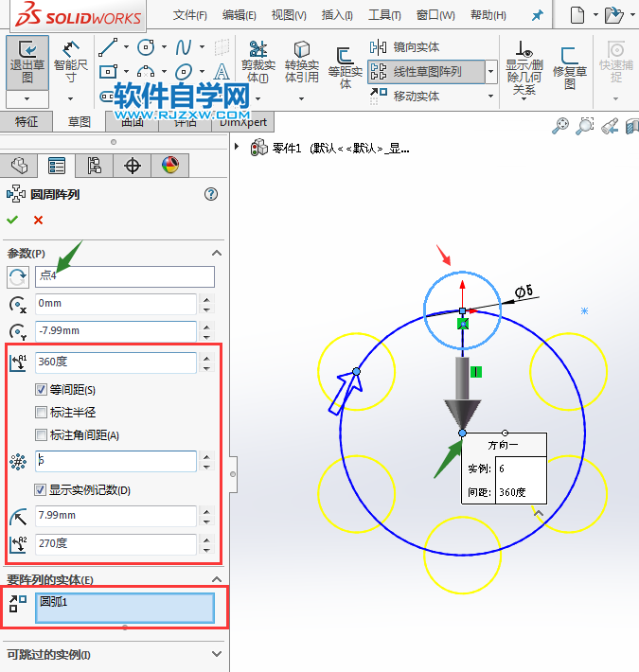This screenshot has width=639, height=672.
Task: Switch to Sketch (草图) tab
Action: click(80, 122)
